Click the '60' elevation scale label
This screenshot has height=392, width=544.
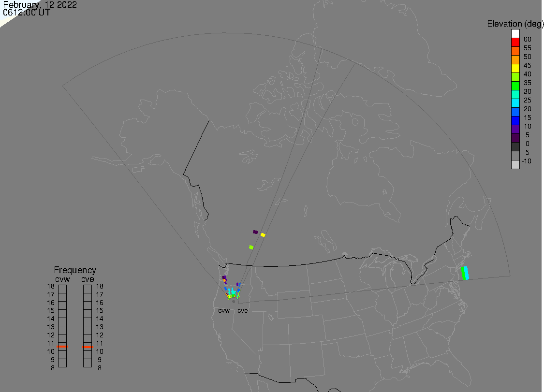pyautogui.click(x=528, y=39)
